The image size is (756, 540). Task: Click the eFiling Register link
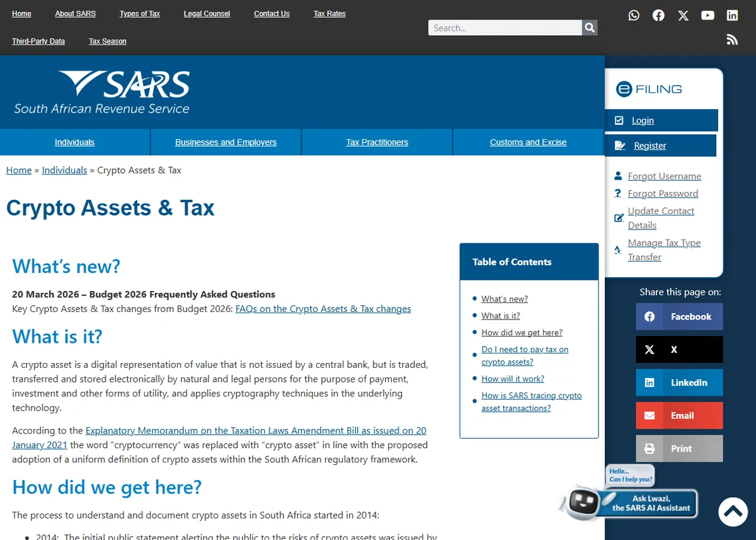pyautogui.click(x=650, y=146)
